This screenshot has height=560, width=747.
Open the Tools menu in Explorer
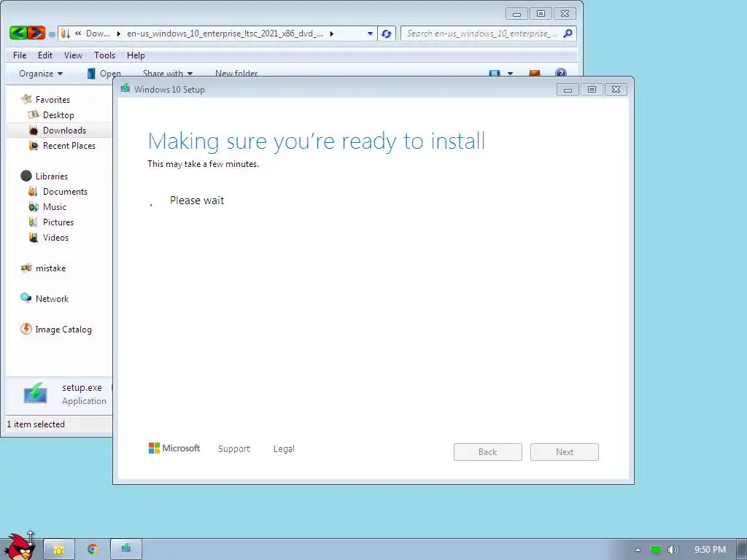105,55
